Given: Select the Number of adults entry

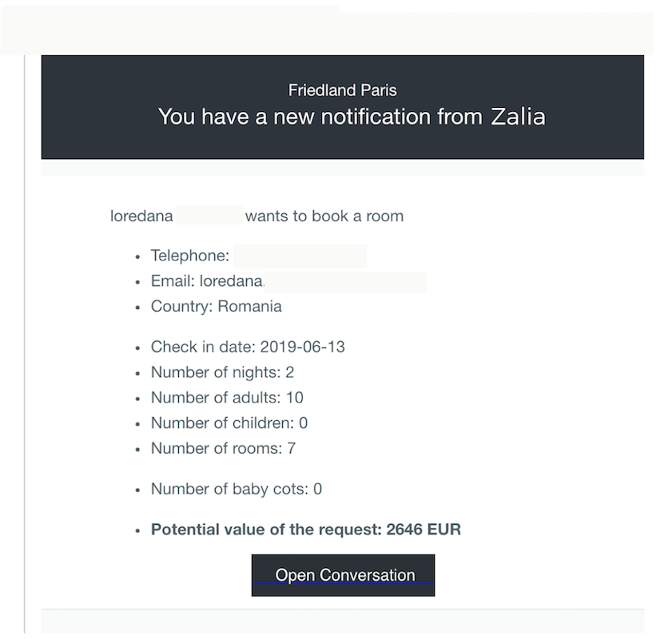Looking at the screenshot, I should click(x=227, y=398).
